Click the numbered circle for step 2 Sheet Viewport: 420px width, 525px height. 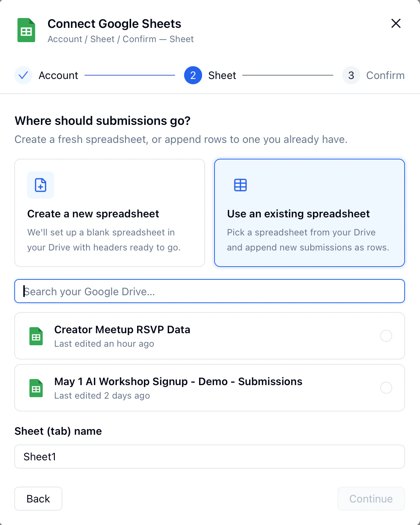tap(193, 75)
